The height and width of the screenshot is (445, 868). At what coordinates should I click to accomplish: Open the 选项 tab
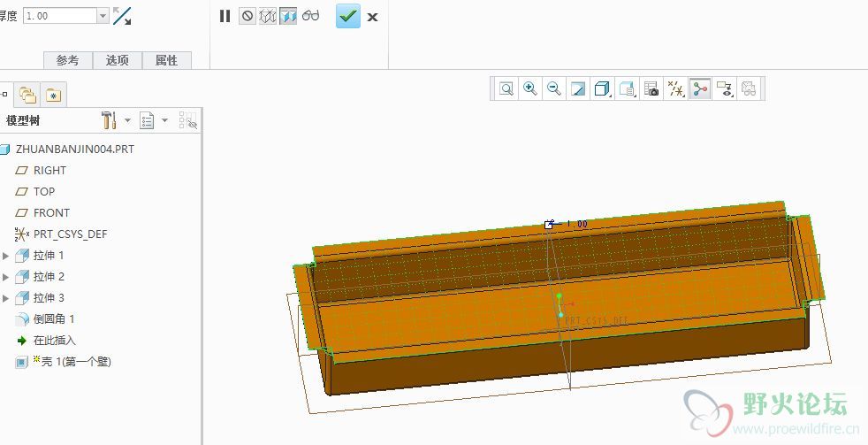pos(118,60)
